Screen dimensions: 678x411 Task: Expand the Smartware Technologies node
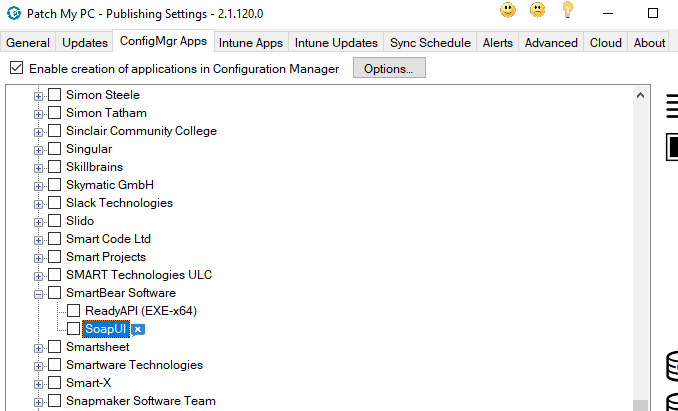38,366
